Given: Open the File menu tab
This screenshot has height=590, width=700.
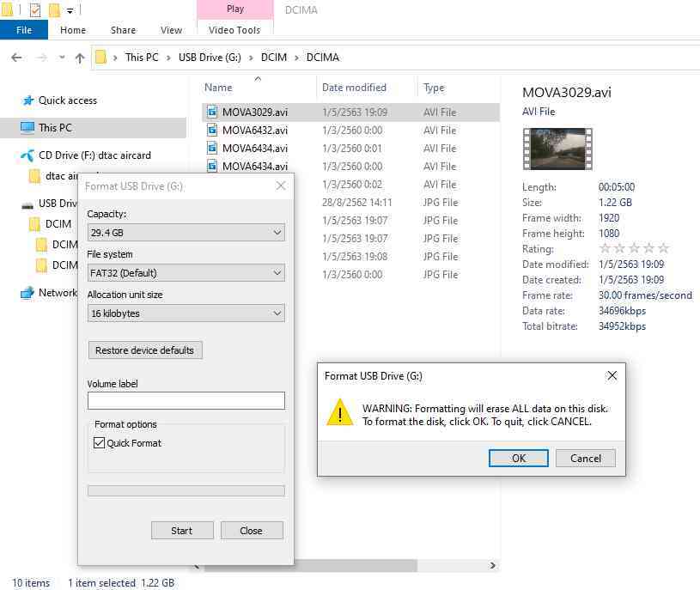Looking at the screenshot, I should pyautogui.click(x=24, y=30).
